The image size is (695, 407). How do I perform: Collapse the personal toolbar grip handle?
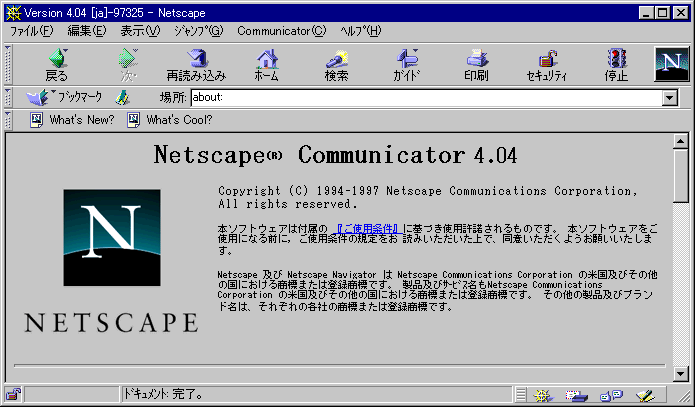coord(8,120)
